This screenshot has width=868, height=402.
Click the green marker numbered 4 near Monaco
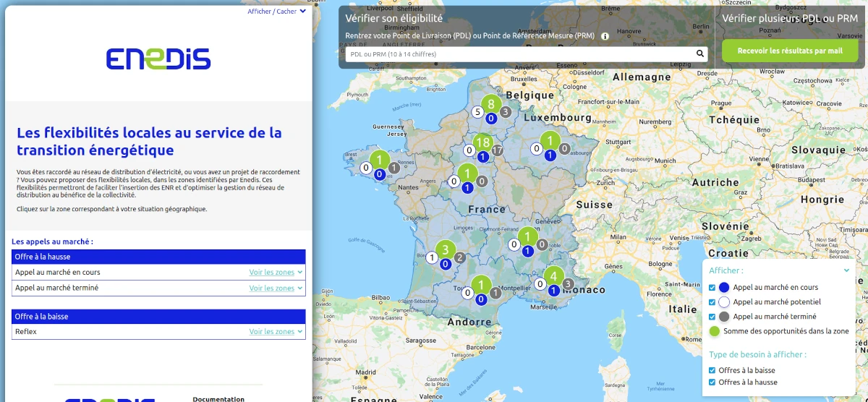tap(553, 276)
